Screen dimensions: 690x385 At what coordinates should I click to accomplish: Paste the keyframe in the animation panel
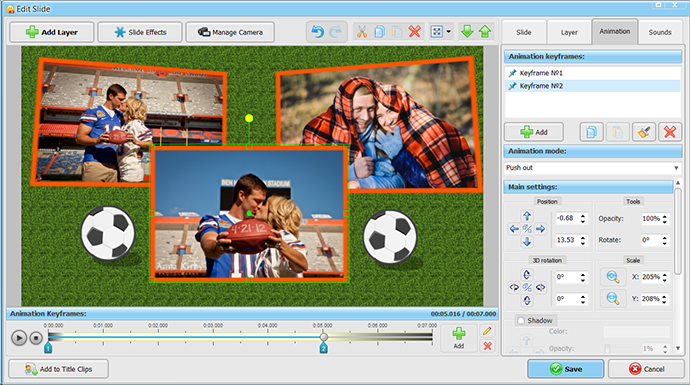(x=617, y=132)
